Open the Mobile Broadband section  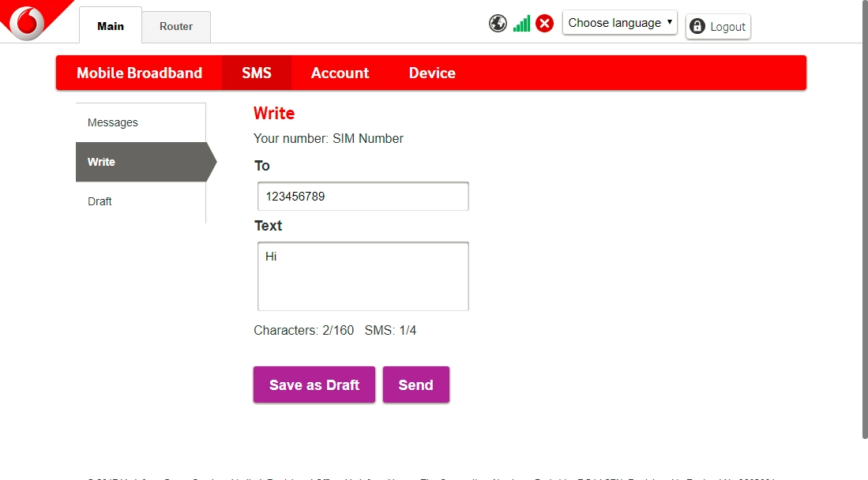pos(139,73)
